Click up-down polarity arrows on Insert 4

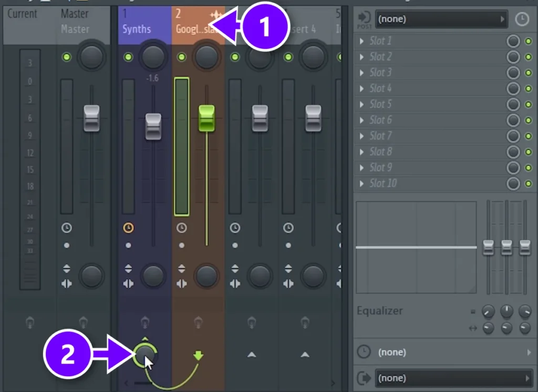[x=288, y=269]
